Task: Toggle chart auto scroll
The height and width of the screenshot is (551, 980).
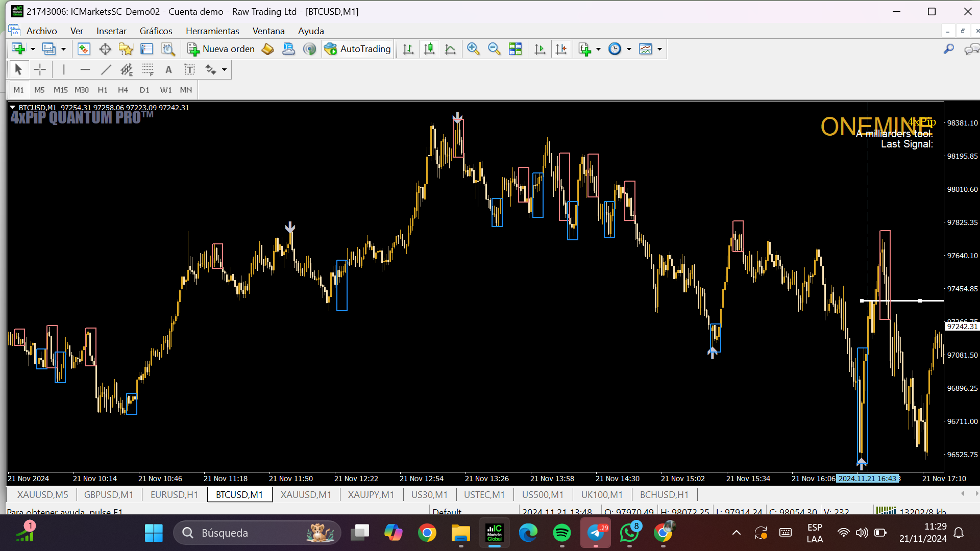Action: [540, 49]
